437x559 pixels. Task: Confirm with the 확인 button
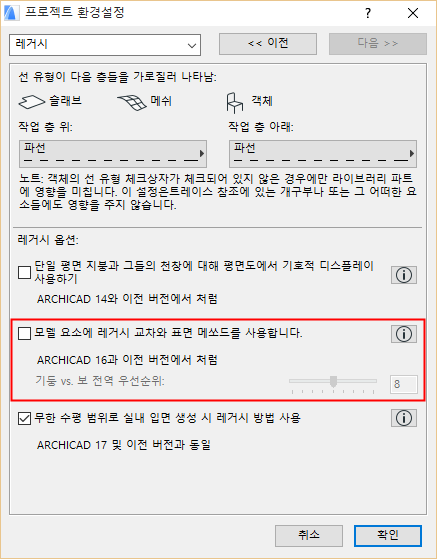[x=388, y=535]
